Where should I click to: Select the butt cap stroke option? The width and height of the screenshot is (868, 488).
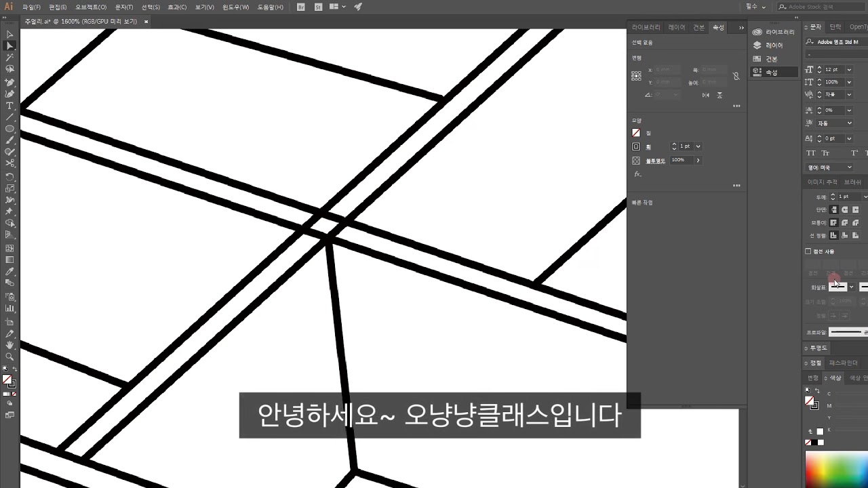(834, 209)
